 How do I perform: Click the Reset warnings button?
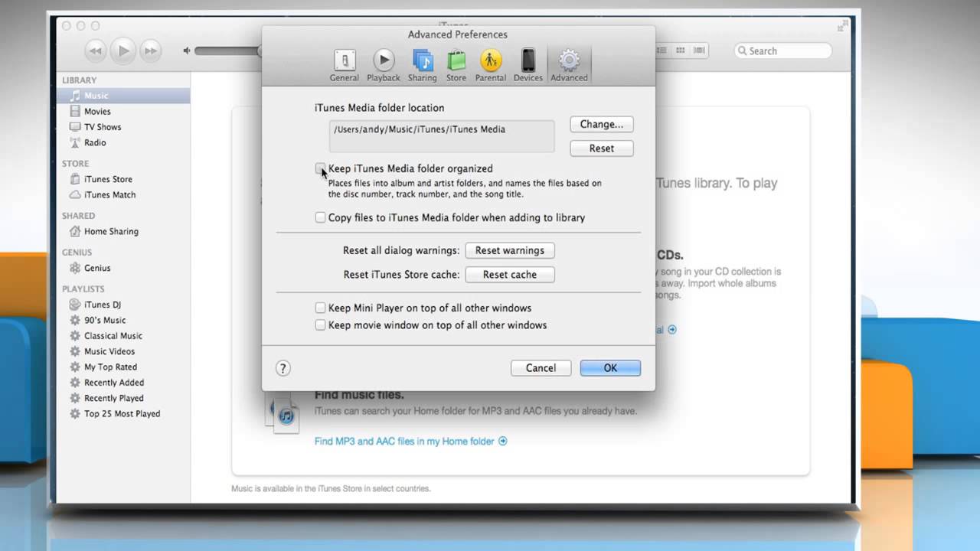coord(509,250)
